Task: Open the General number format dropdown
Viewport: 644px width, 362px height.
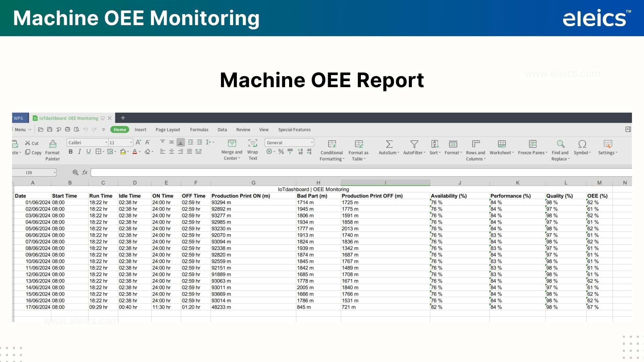Action: pyautogui.click(x=312, y=142)
